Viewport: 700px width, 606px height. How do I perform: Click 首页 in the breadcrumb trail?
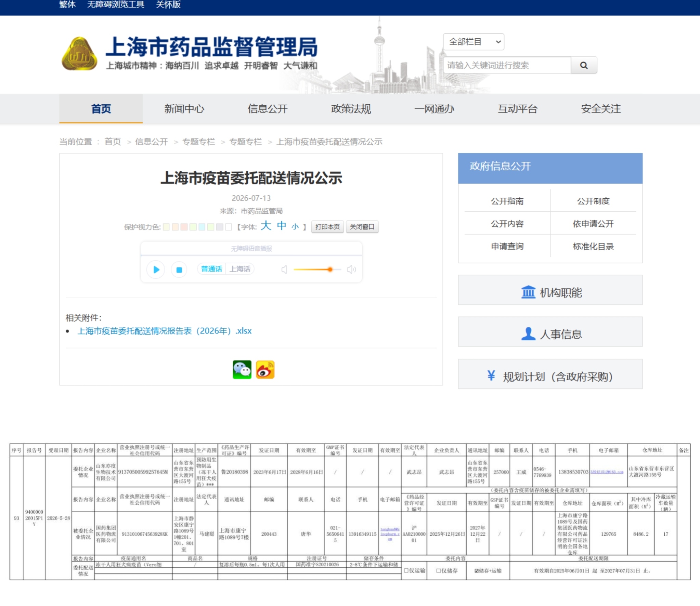113,142
